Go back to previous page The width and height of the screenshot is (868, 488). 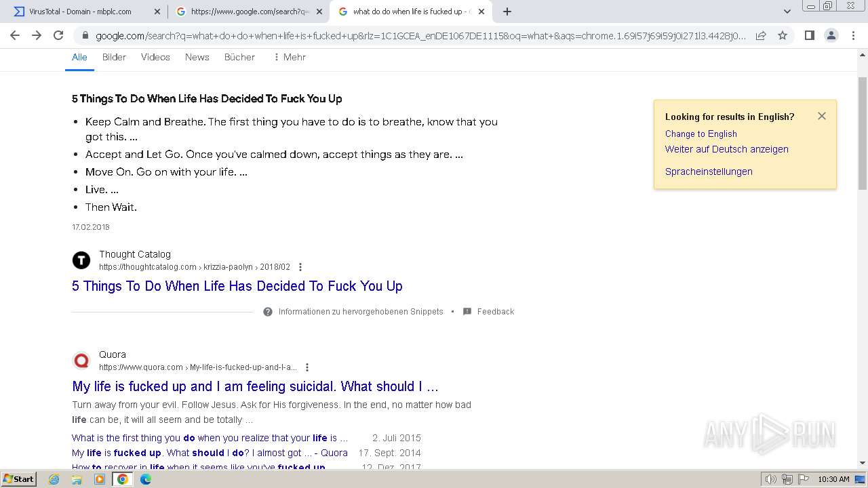pyautogui.click(x=15, y=35)
